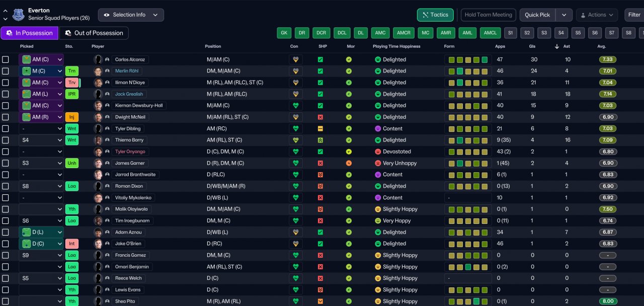Sort by the Playing Time Happiness column
The image size is (644, 306).
[396, 46]
